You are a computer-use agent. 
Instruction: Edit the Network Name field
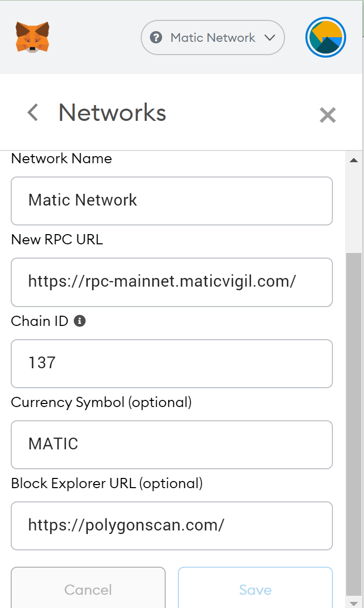coord(171,200)
